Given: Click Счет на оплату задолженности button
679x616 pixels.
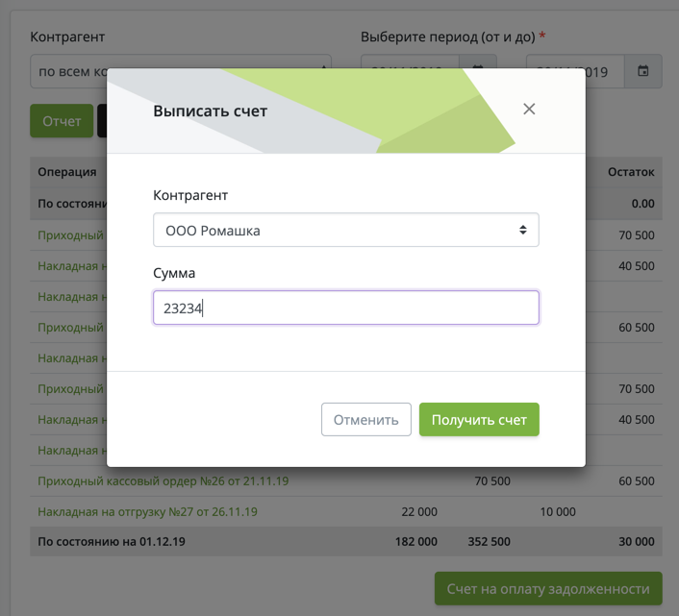Looking at the screenshot, I should click(x=548, y=588).
